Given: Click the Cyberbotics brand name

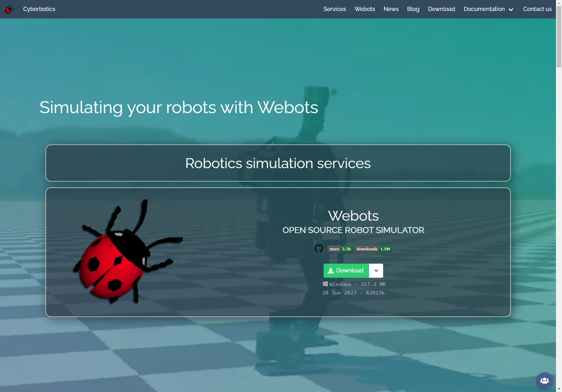Looking at the screenshot, I should coord(39,9).
